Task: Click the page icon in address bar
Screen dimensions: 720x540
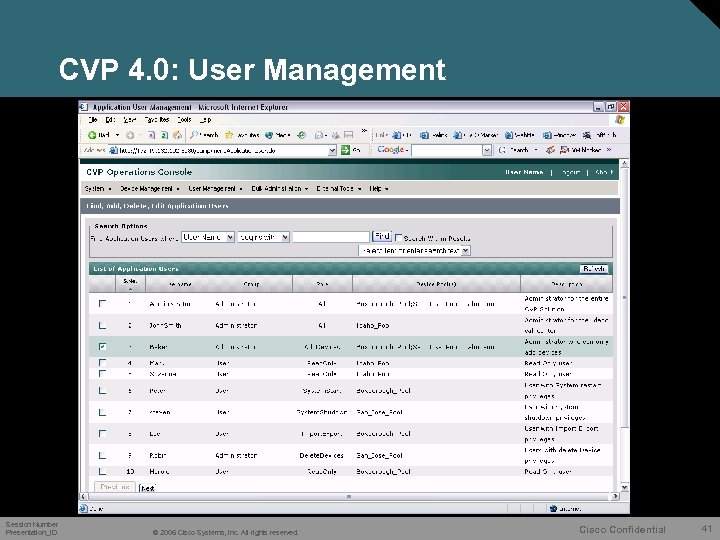Action: [x=113, y=150]
